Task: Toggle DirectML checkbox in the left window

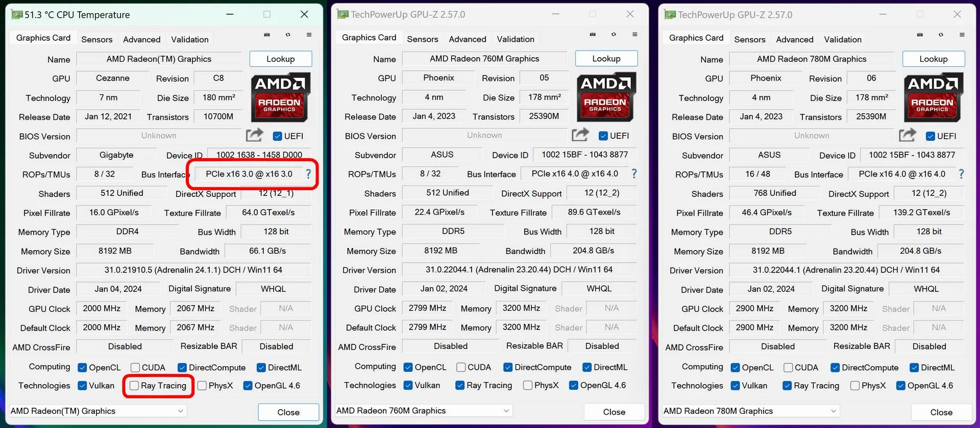Action: coord(261,368)
